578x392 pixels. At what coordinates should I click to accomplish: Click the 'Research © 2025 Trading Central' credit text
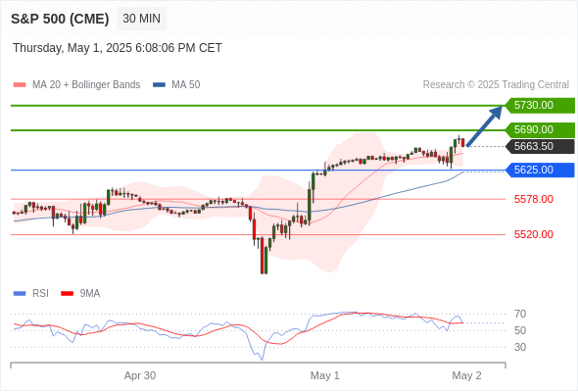(x=496, y=85)
